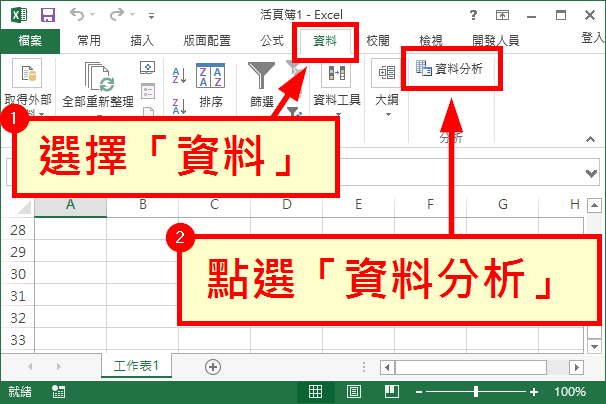Click the Select All corner triangle
The height and width of the screenshot is (404, 606).
pos(24,207)
